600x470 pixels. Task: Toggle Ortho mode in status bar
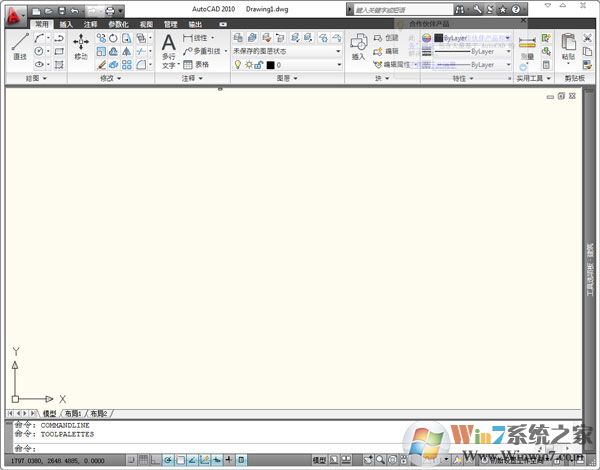(x=156, y=460)
